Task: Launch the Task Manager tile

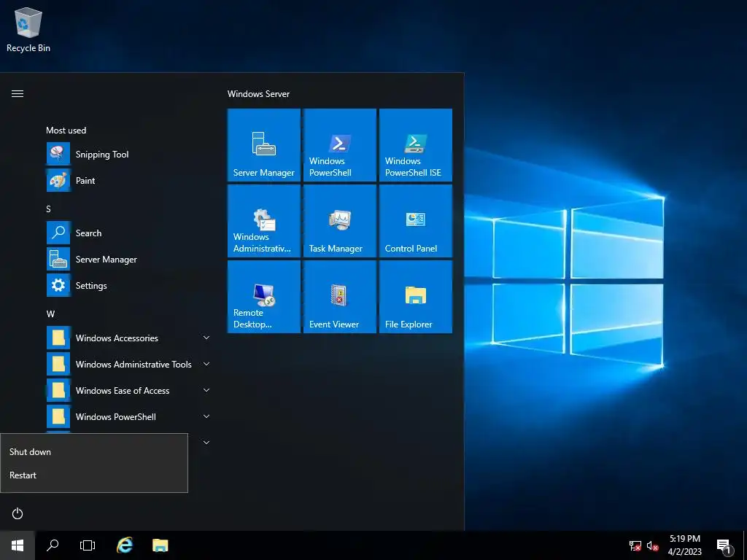Action: click(x=340, y=221)
